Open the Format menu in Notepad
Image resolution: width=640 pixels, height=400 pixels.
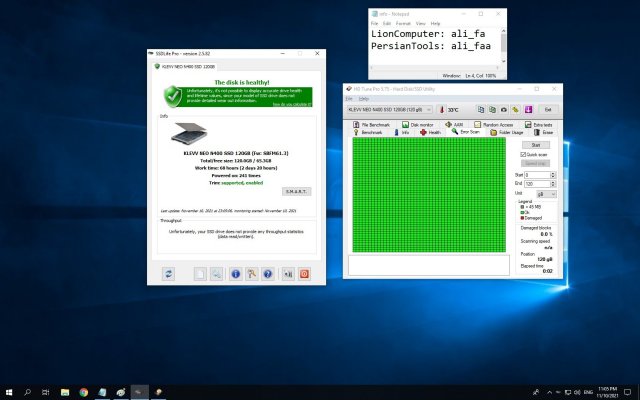pos(402,22)
